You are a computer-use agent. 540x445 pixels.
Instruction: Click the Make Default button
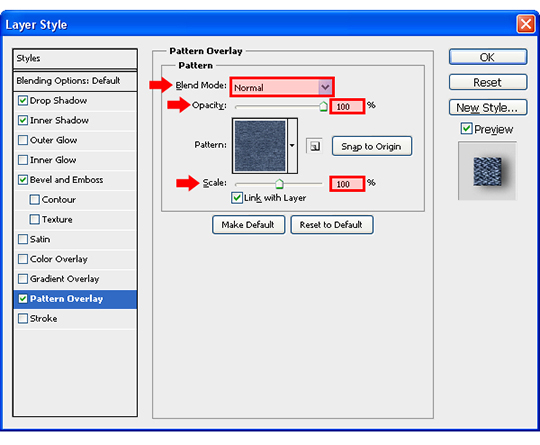tap(248, 225)
